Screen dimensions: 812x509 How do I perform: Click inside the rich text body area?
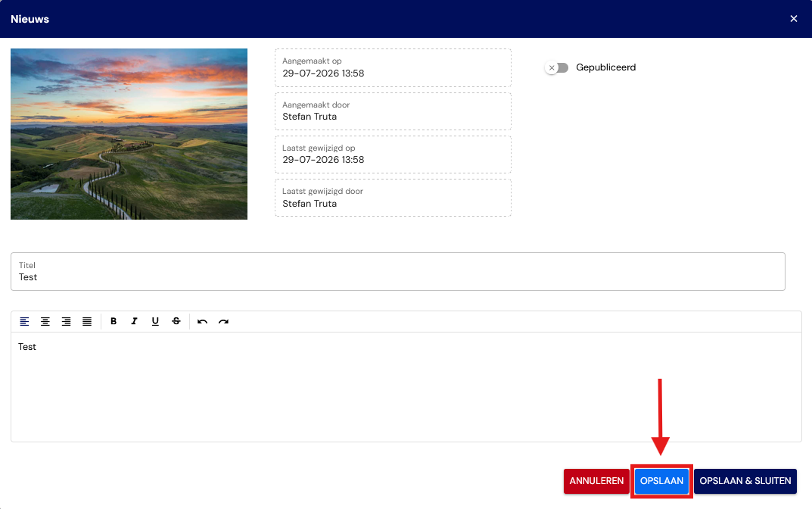pyautogui.click(x=406, y=387)
